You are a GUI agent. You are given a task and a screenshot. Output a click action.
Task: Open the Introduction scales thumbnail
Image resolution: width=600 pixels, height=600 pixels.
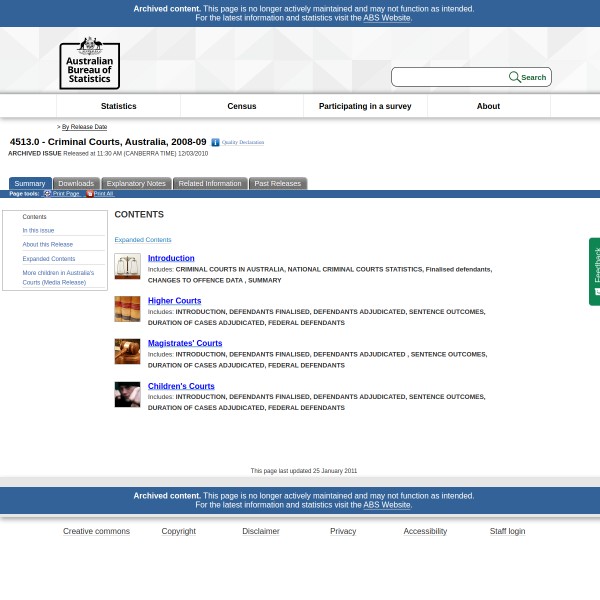click(127, 266)
